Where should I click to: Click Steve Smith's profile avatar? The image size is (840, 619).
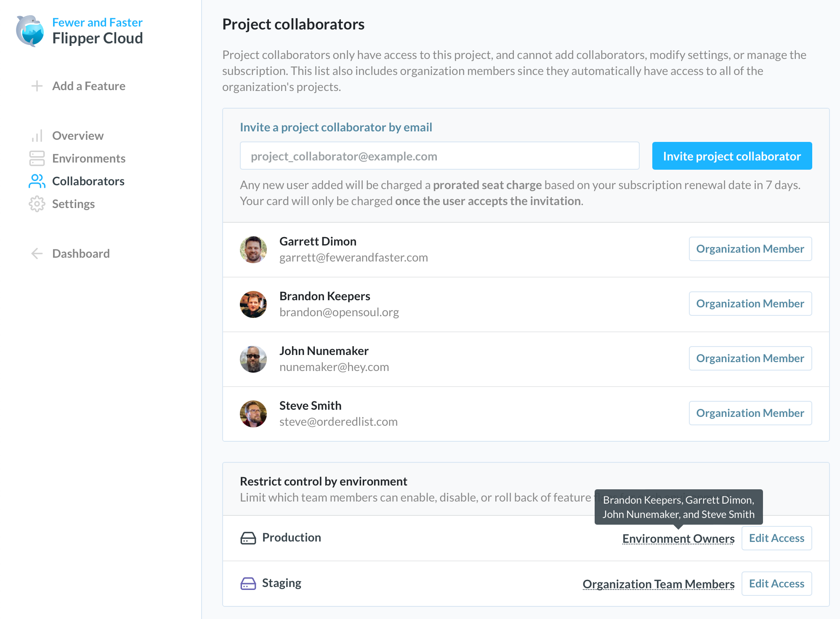tap(253, 414)
